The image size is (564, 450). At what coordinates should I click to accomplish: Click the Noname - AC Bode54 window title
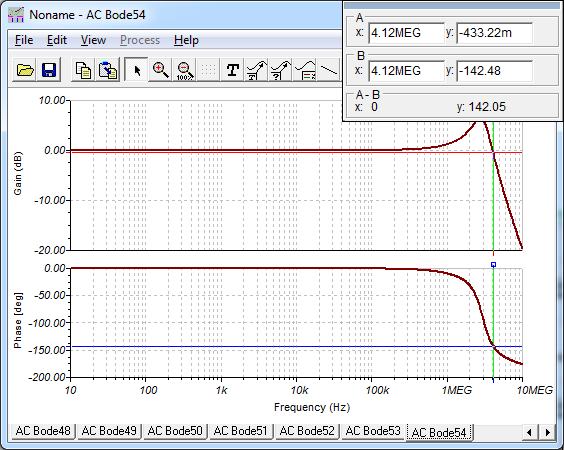pos(87,15)
